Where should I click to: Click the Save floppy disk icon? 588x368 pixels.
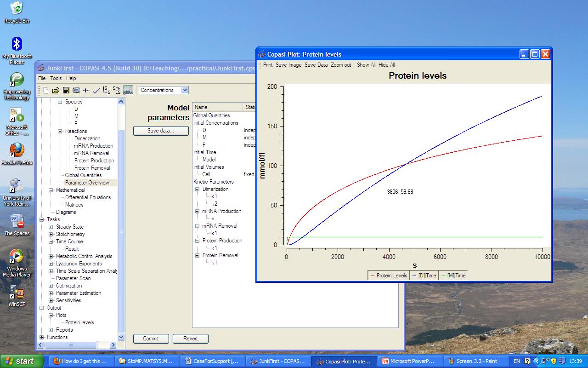click(66, 91)
